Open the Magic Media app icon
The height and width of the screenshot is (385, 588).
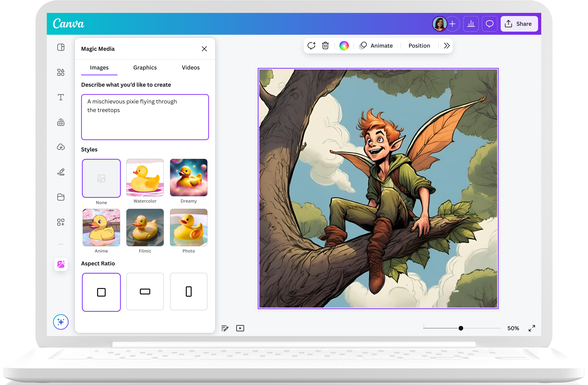point(60,264)
